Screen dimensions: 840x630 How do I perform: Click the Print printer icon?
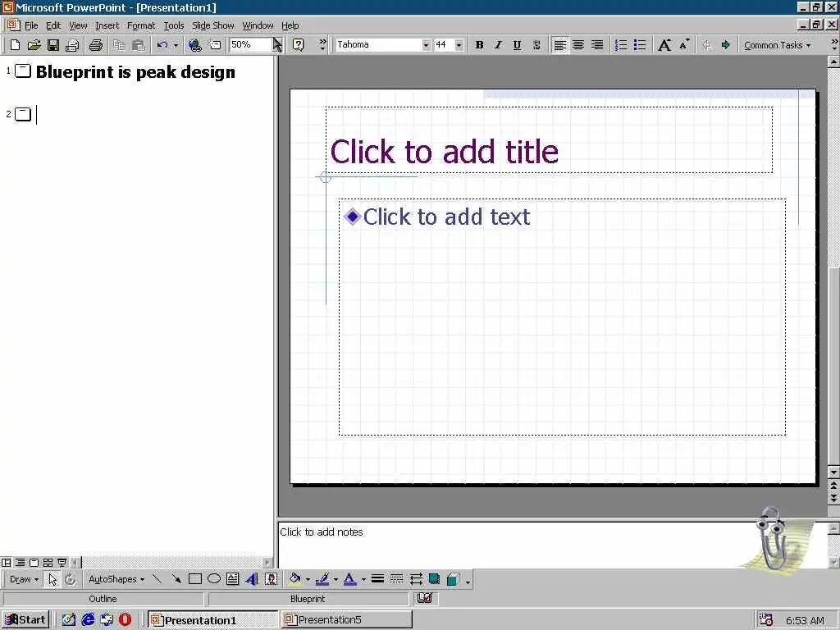[x=96, y=45]
